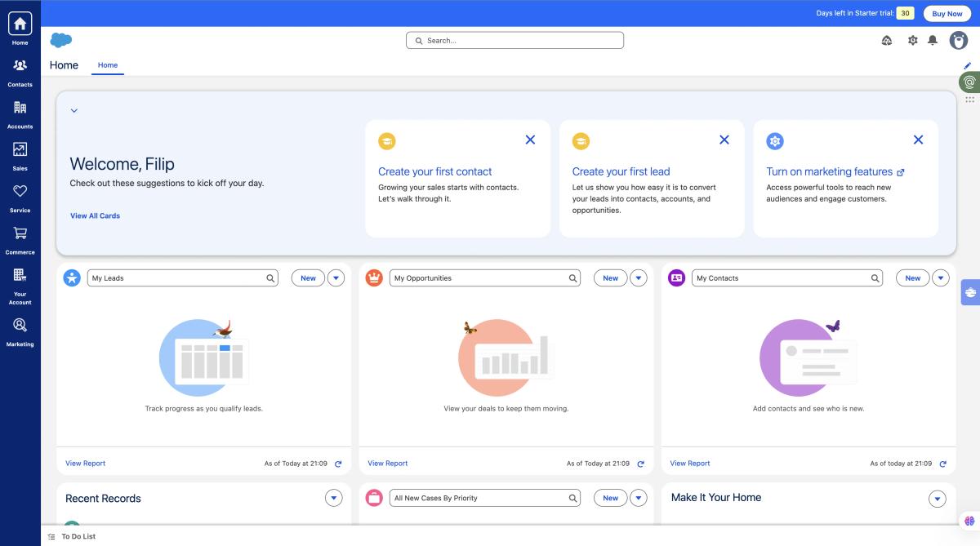Open the Create your first lead link
Viewport: 980px width, 546px height.
tap(621, 171)
